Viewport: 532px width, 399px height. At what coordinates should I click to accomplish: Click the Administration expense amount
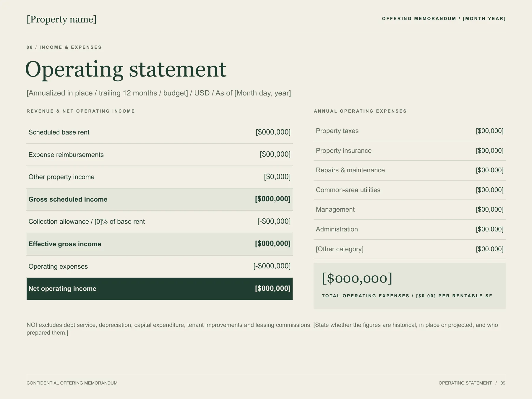click(x=490, y=229)
